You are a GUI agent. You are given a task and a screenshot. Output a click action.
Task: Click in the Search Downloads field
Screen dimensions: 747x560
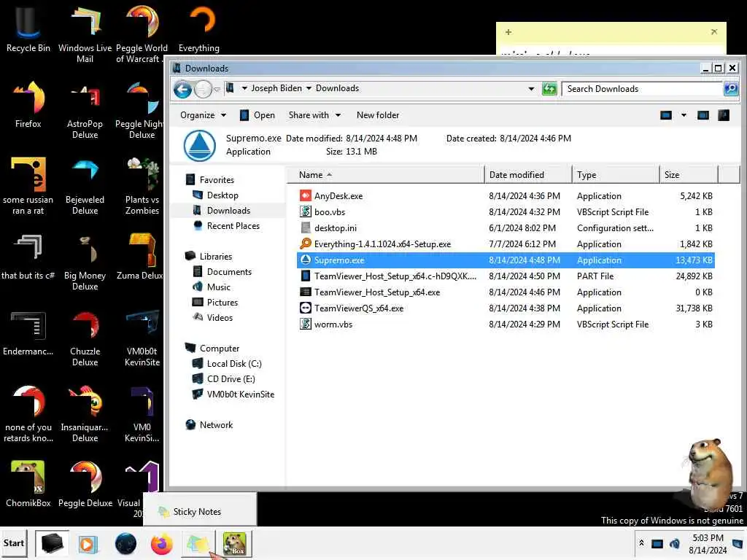click(x=642, y=88)
